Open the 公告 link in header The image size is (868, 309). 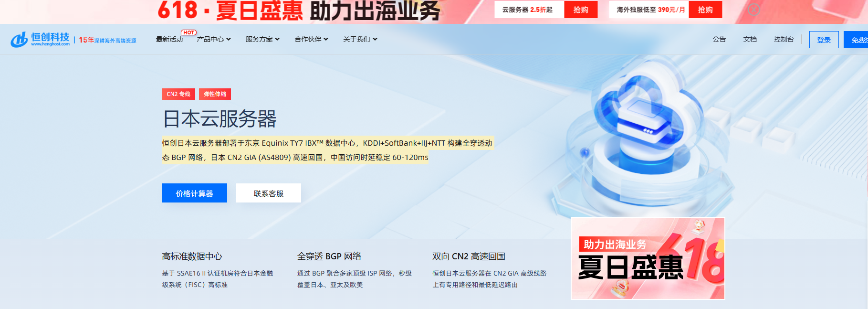(x=719, y=39)
